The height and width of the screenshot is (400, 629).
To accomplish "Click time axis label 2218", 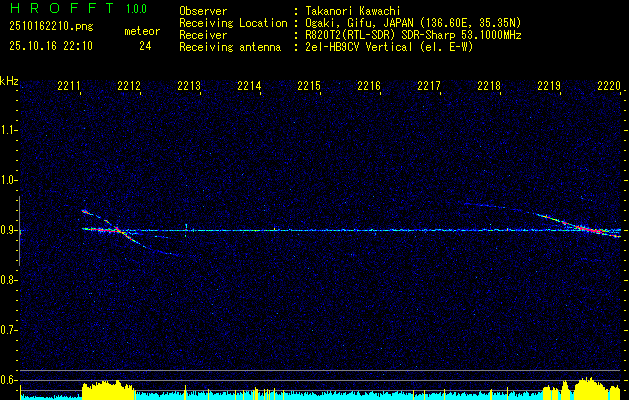I will (489, 86).
